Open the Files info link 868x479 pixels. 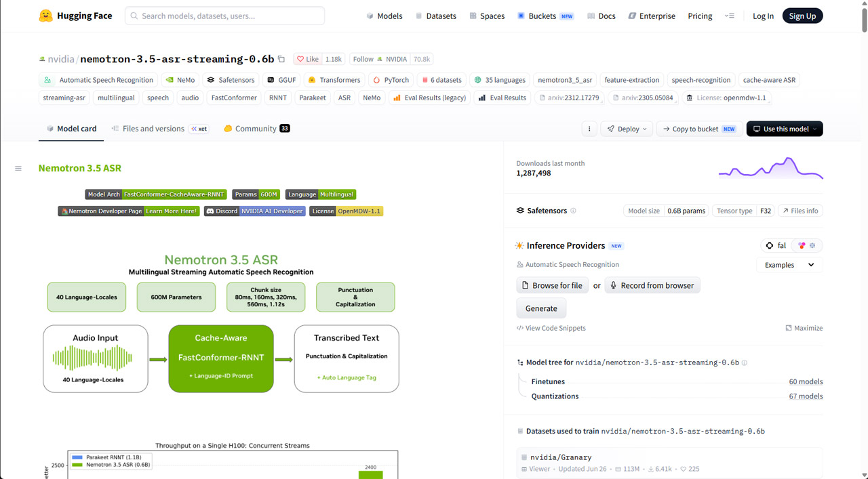pyautogui.click(x=800, y=211)
